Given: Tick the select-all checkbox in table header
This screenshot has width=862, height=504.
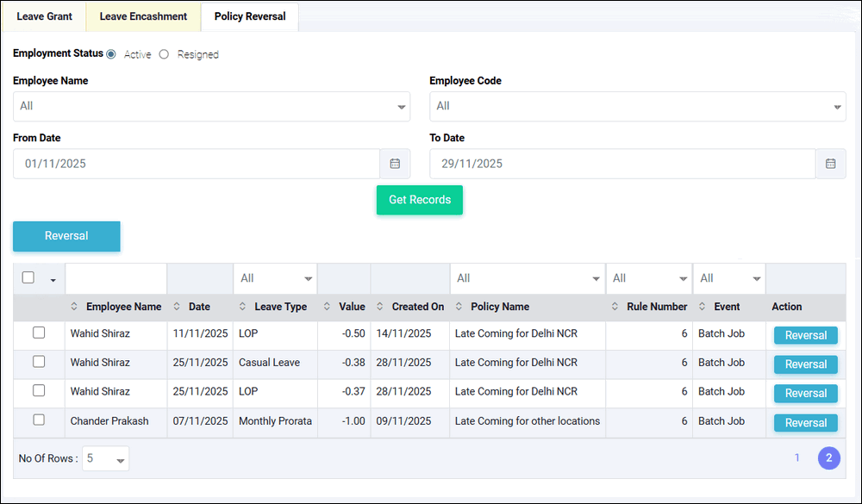Looking at the screenshot, I should [x=28, y=277].
